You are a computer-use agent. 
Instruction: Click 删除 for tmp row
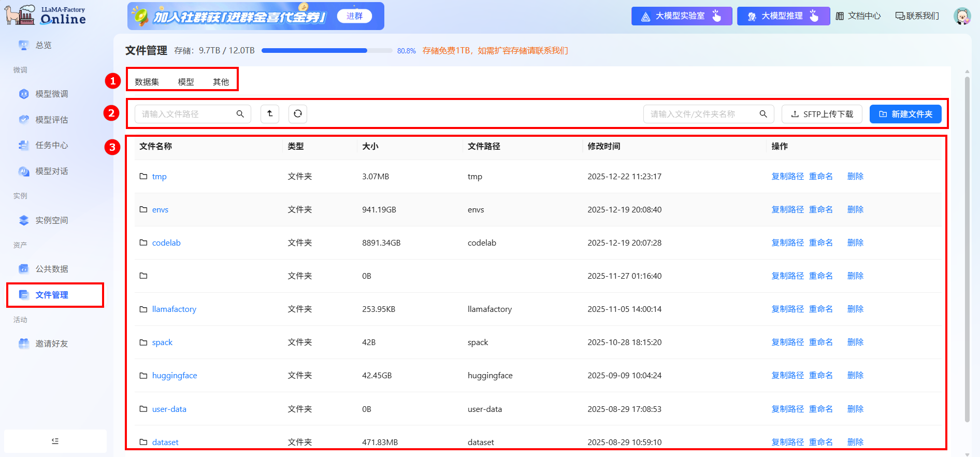coord(855,176)
